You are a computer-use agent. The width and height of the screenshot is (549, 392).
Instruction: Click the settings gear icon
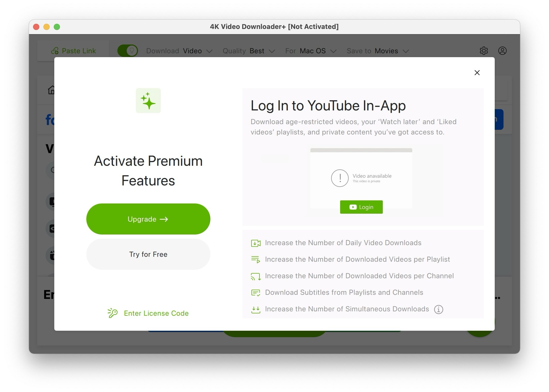(484, 50)
